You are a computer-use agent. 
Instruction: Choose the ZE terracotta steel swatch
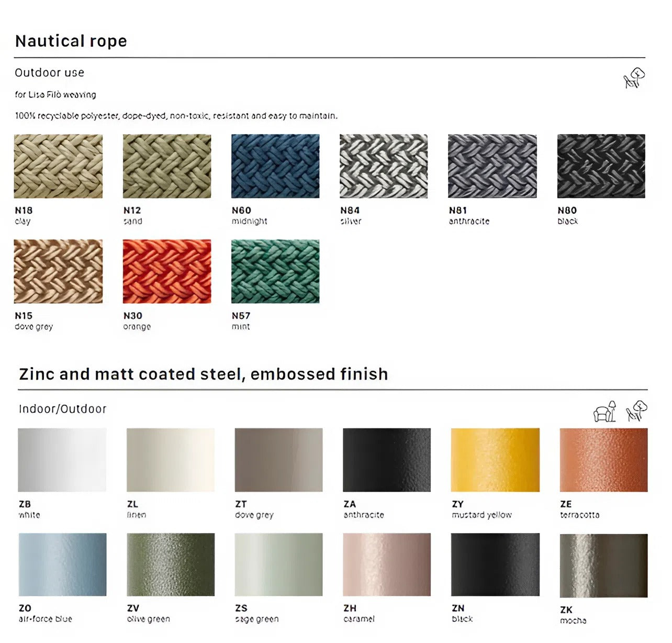603,460
